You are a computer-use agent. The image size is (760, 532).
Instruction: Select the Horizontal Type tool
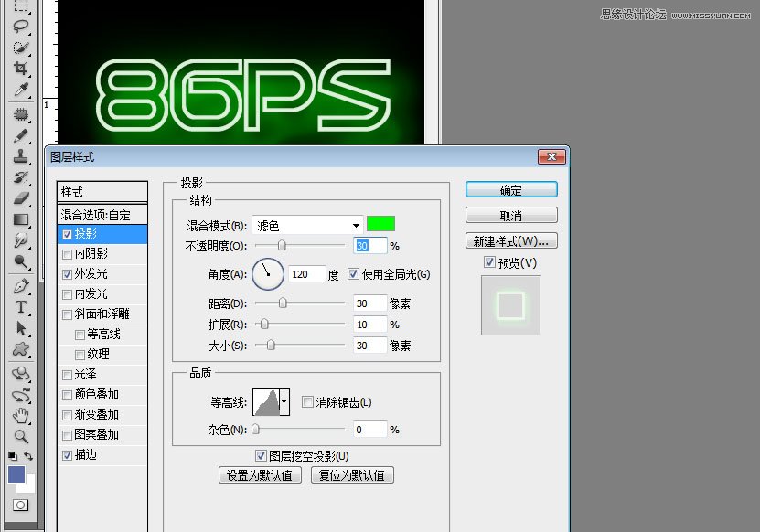20,307
